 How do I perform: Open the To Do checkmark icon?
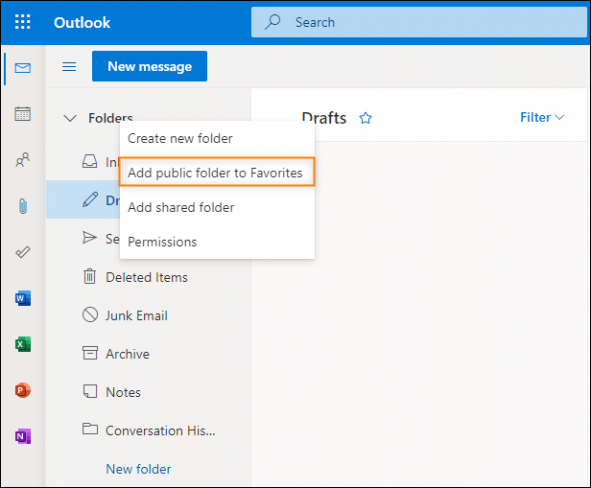(x=23, y=252)
